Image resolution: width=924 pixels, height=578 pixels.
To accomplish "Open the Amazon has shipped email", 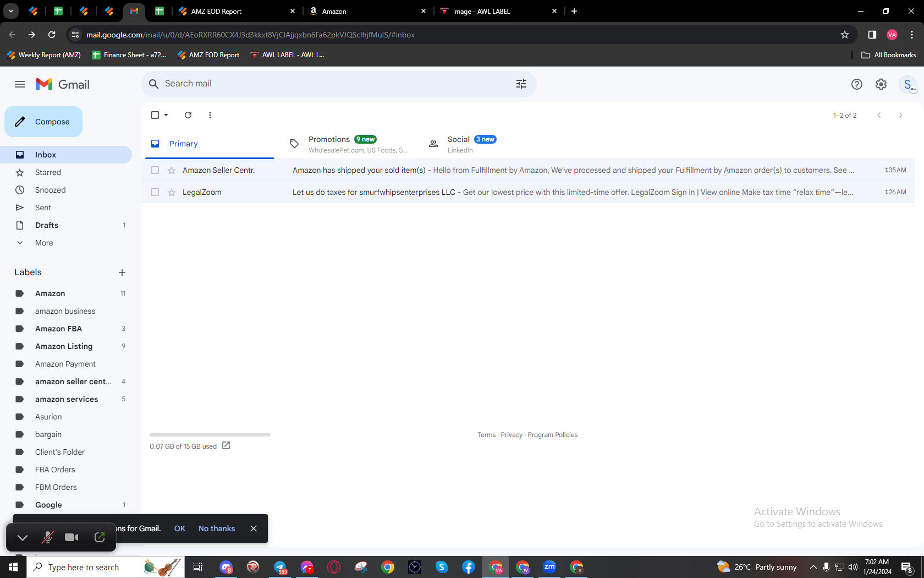I will [x=528, y=170].
